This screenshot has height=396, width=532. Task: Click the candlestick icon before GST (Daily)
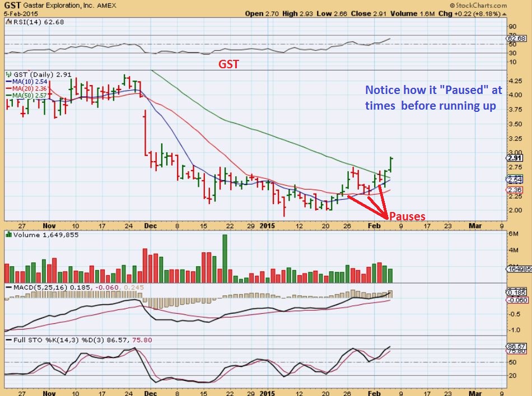coord(9,74)
